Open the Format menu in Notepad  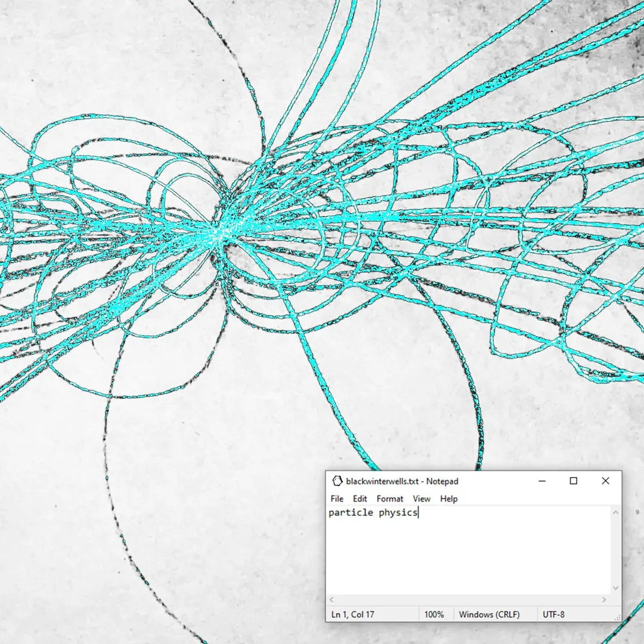point(390,499)
